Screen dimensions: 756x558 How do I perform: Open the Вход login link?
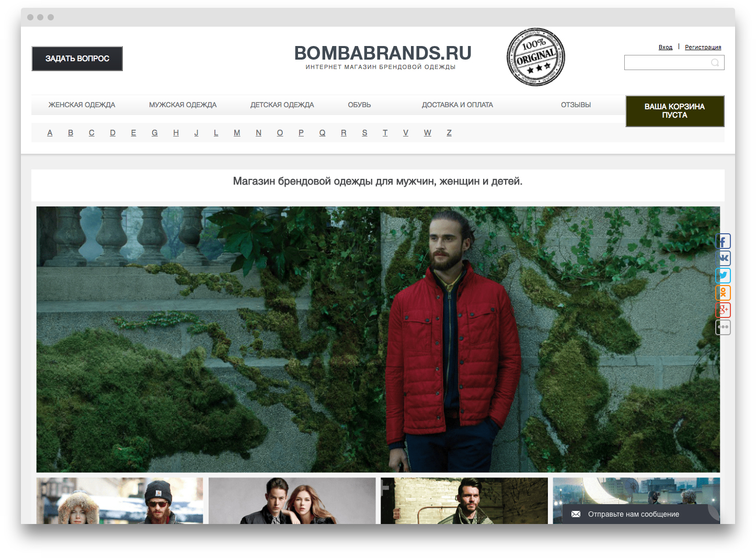665,47
